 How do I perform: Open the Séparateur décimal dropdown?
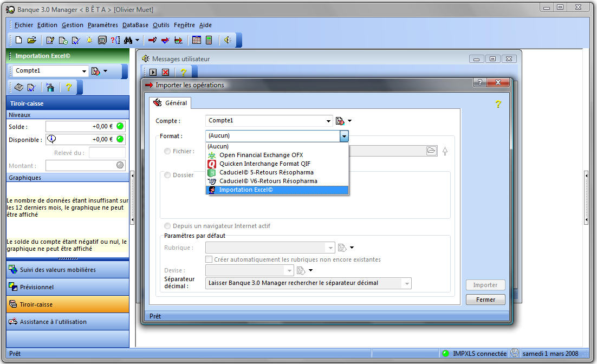click(406, 283)
